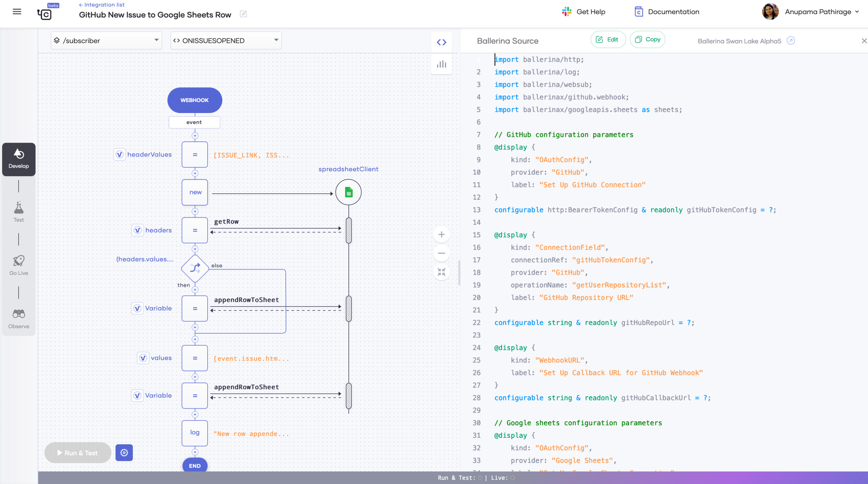Click the pencil icon beside integration title
Image resolution: width=868 pixels, height=484 pixels.
[x=244, y=14]
